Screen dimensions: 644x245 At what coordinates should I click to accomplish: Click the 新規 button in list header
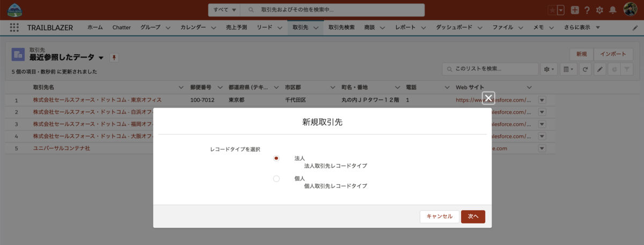581,54
